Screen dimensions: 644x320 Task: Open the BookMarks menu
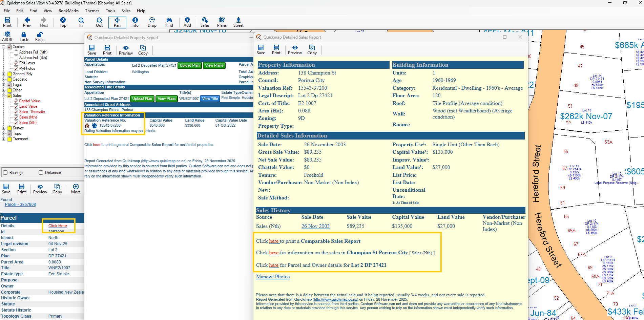68,11
